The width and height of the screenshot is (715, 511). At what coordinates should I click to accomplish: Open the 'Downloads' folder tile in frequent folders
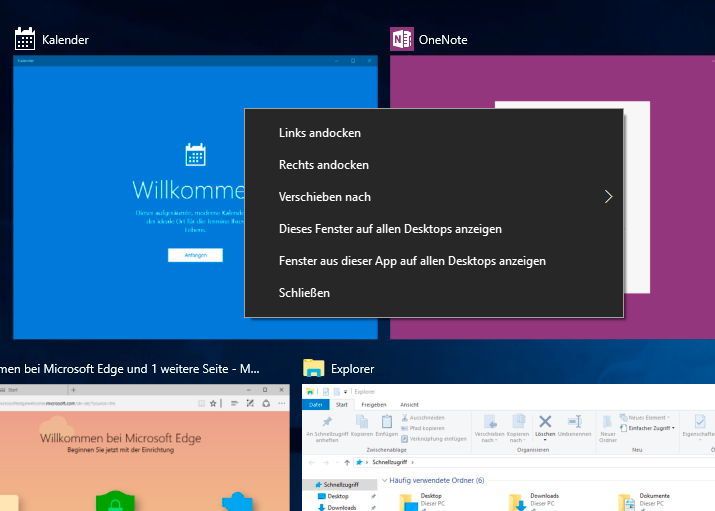[534, 501]
